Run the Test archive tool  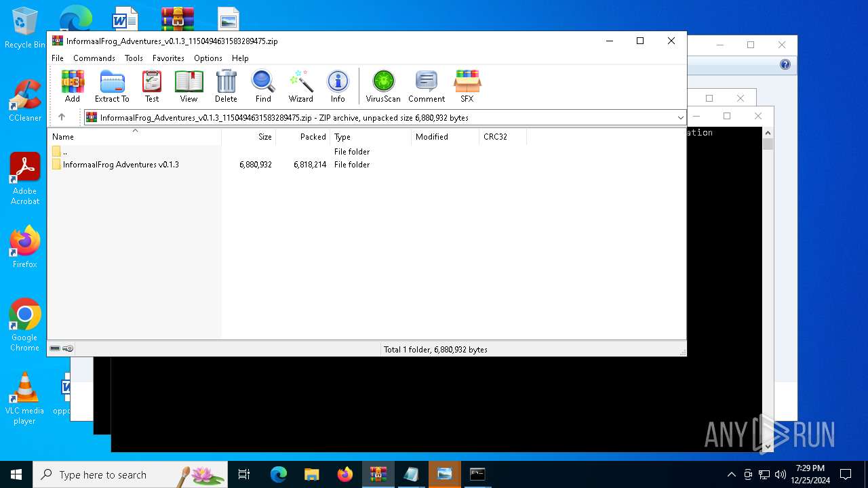point(152,86)
